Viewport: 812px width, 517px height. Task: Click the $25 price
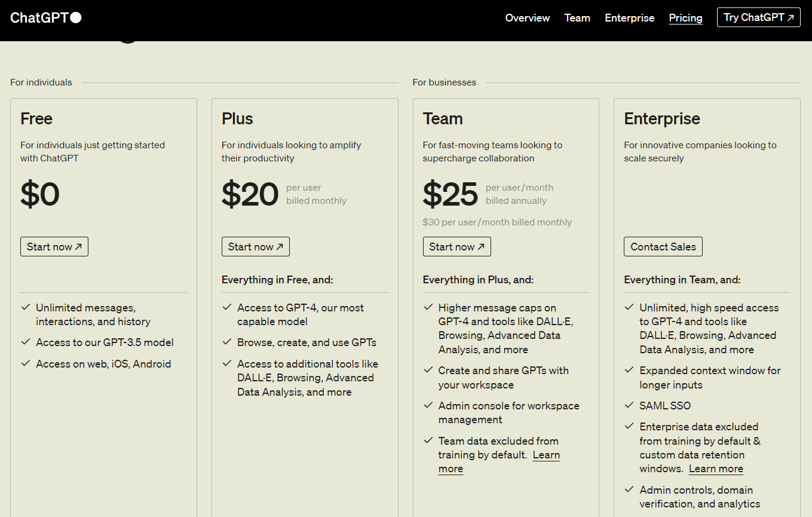(451, 194)
